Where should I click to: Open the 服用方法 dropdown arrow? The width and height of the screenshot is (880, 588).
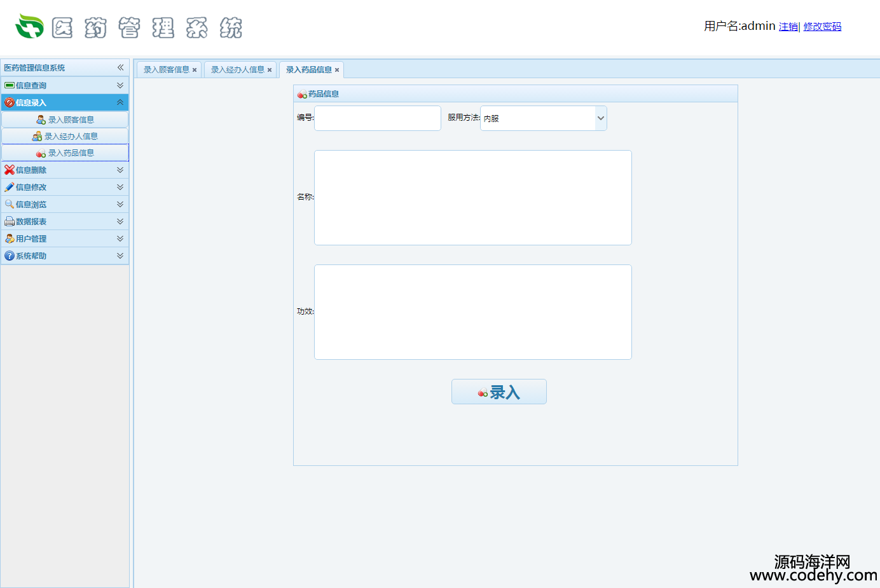click(x=601, y=118)
